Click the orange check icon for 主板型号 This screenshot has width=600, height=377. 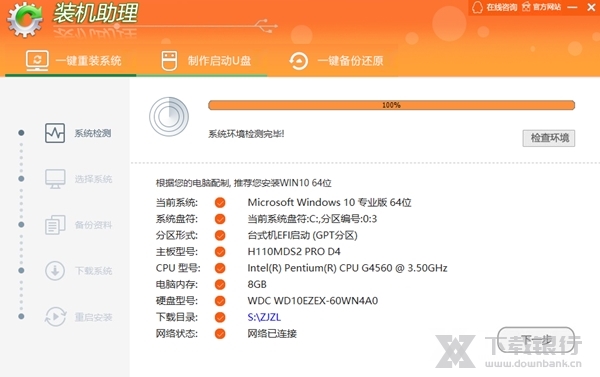click(220, 251)
